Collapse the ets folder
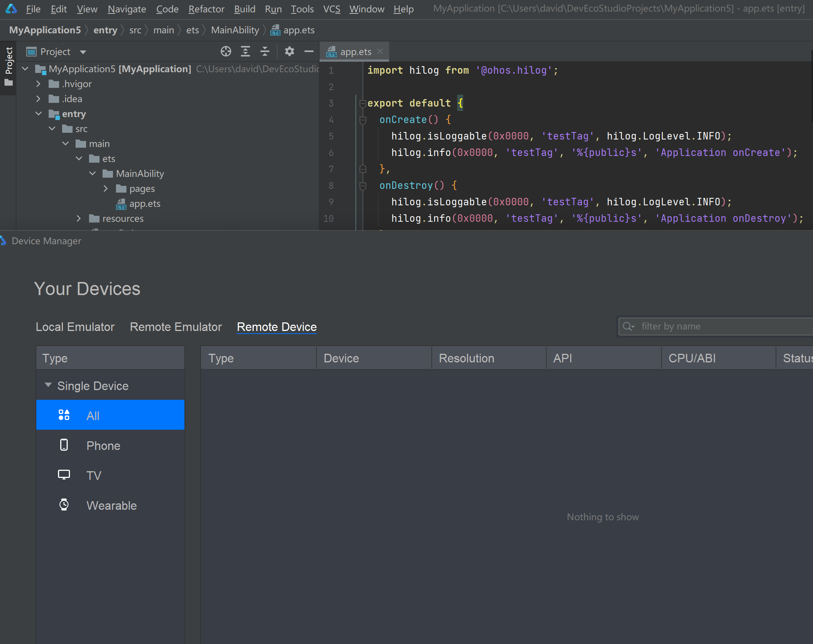The width and height of the screenshot is (813, 644). point(79,159)
